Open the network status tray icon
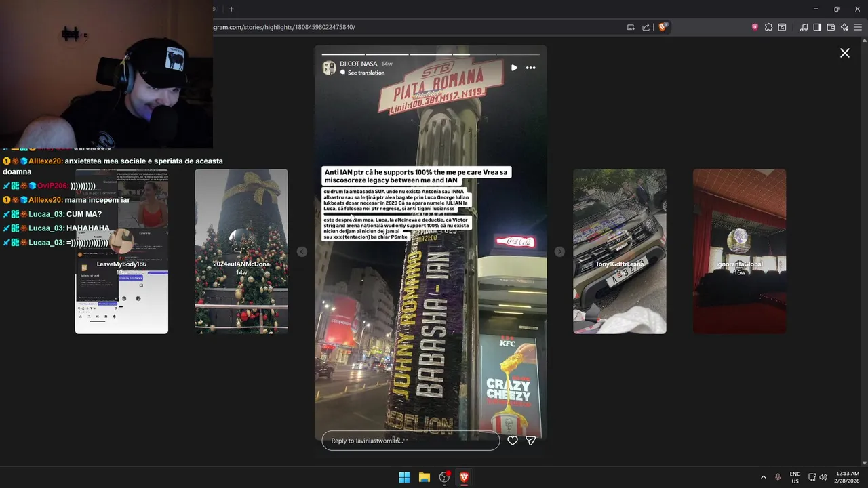This screenshot has height=488, width=868. [812, 477]
